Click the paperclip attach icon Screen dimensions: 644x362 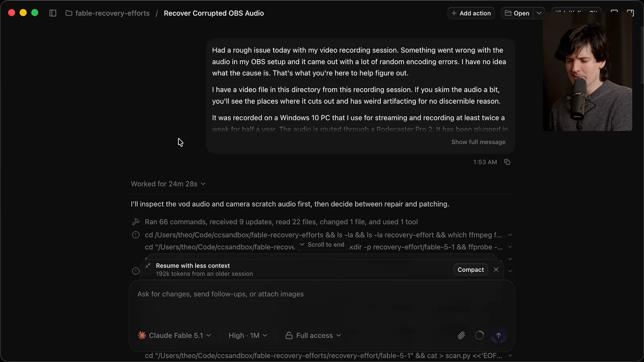[x=461, y=335]
